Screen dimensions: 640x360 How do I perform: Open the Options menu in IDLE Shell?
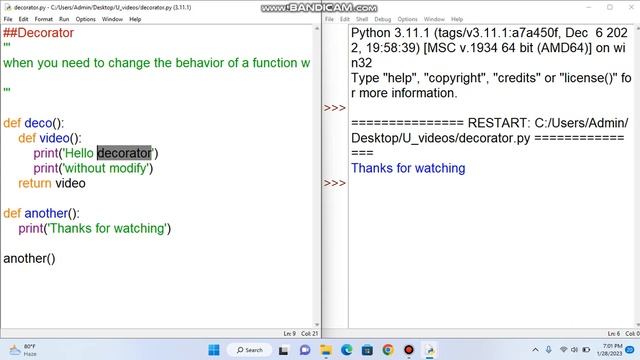pyautogui.click(x=407, y=19)
